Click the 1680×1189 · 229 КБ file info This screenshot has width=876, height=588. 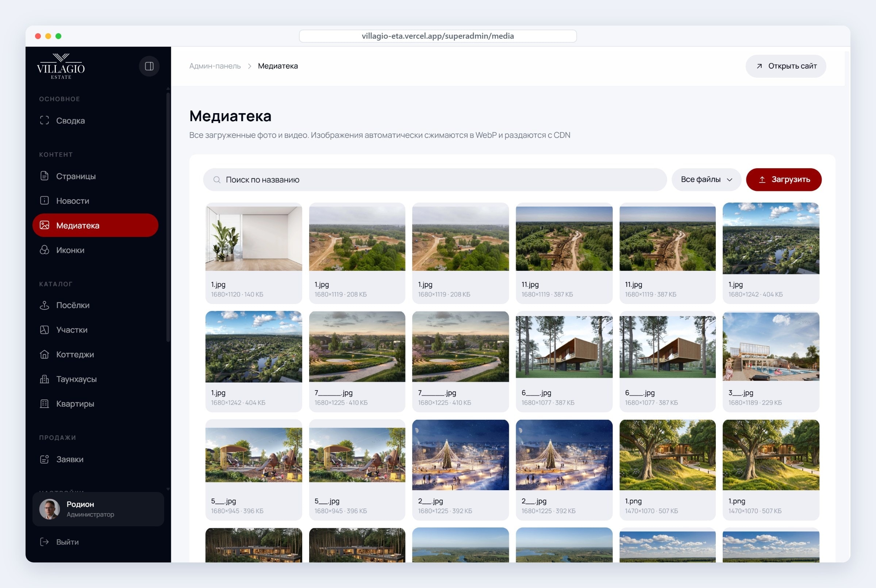(755, 403)
